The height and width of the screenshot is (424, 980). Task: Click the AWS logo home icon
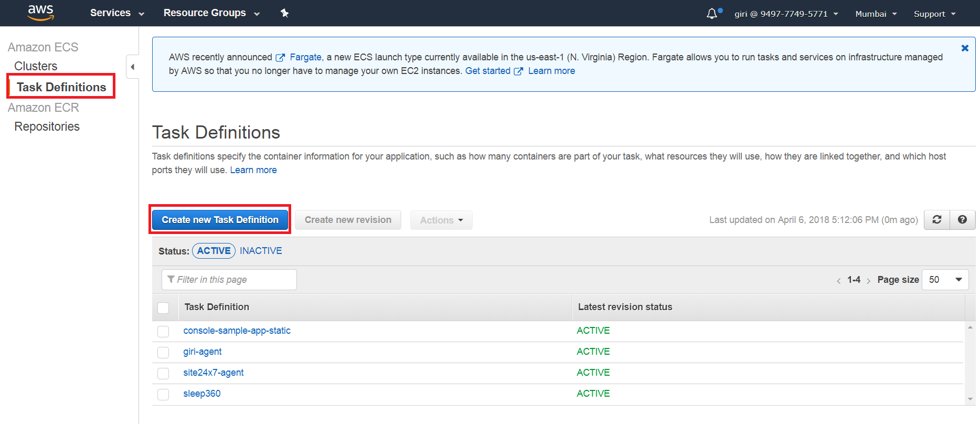[x=41, y=13]
